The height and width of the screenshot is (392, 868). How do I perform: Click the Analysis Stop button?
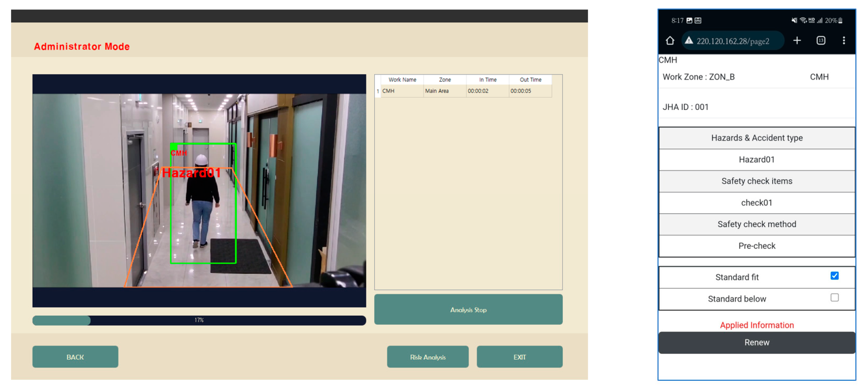(x=468, y=309)
